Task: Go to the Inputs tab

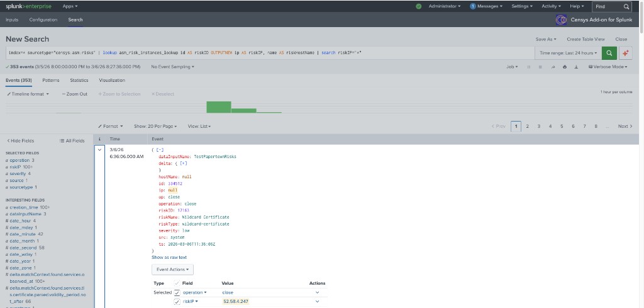Action: coord(12,20)
